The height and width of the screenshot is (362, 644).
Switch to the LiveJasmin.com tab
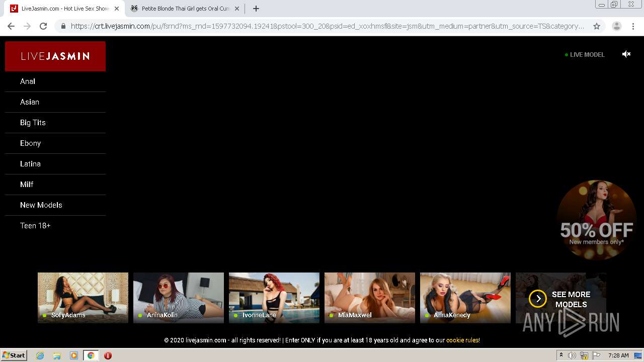tap(64, 9)
